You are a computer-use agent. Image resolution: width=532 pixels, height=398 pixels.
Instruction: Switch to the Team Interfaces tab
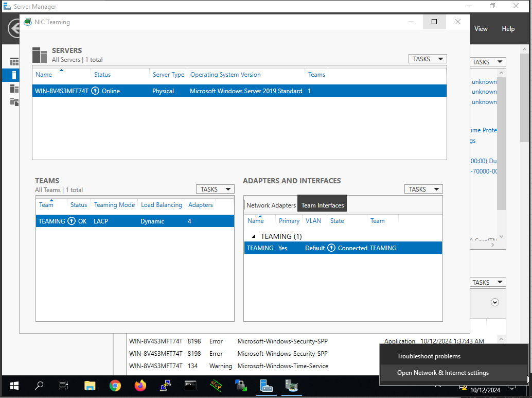323,205
